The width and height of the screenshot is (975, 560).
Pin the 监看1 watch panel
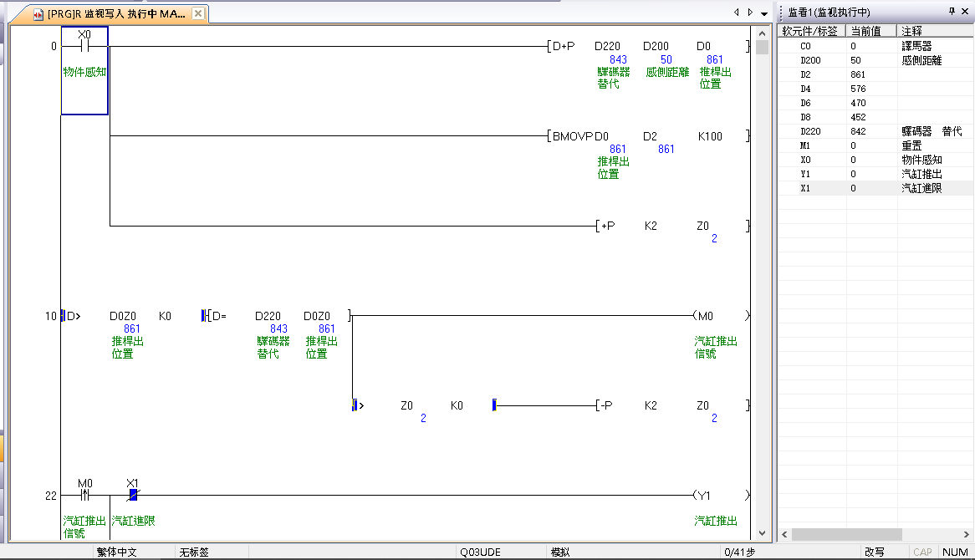point(952,12)
